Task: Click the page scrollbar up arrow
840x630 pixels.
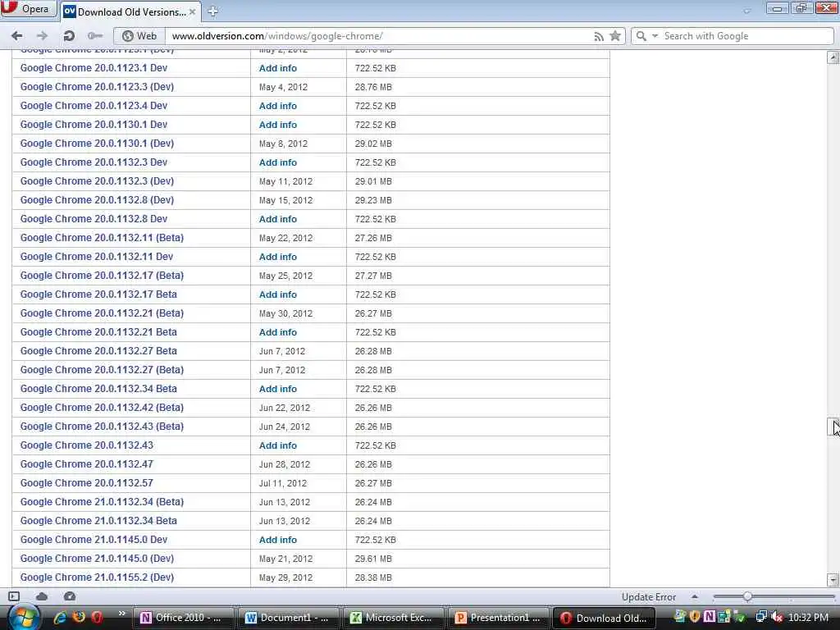Action: (833, 57)
